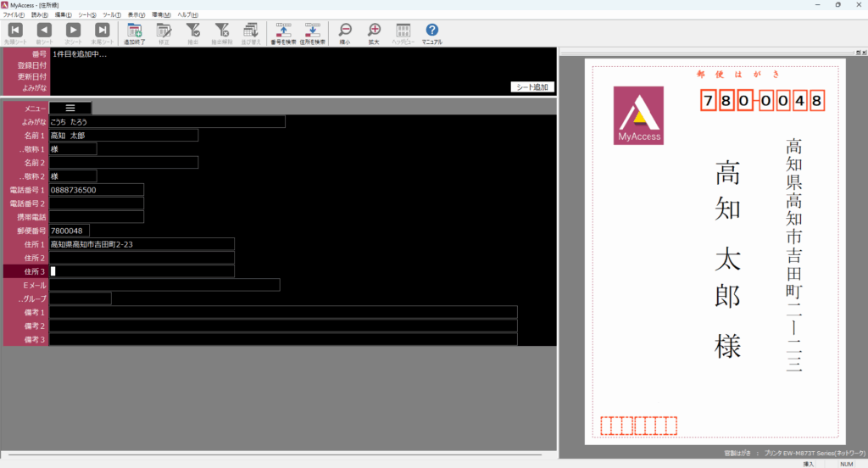
Task: Click the 住所を検索 (search address) icon
Action: coord(312,32)
